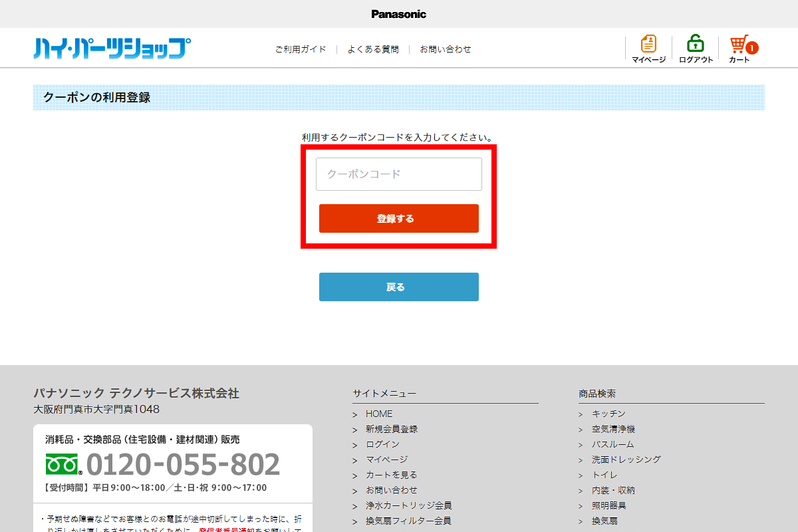Open the お問い合わせ header menu item
Viewport: 798px width, 532px height.
445,49
